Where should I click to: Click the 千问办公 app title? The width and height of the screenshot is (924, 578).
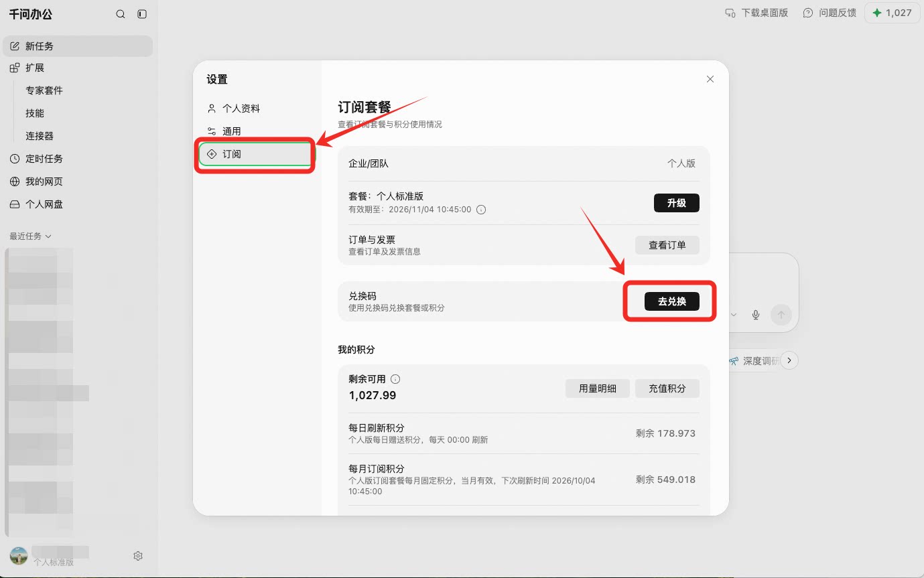pos(30,14)
